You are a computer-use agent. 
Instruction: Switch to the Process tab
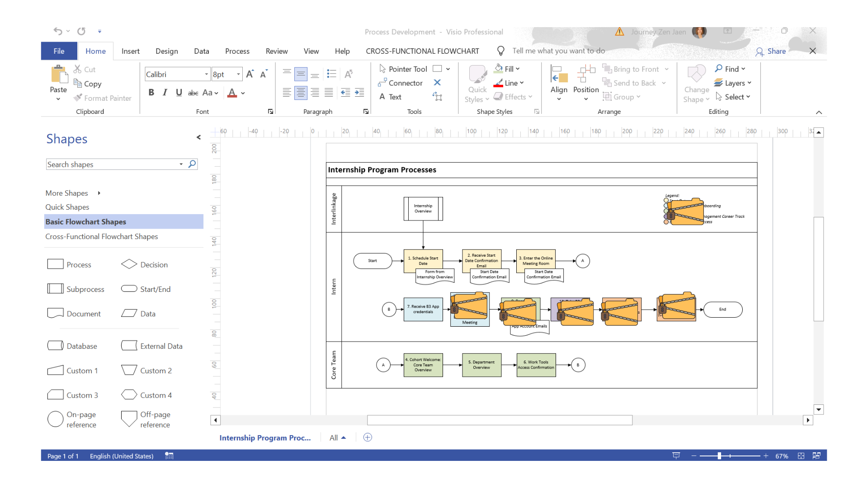(237, 51)
